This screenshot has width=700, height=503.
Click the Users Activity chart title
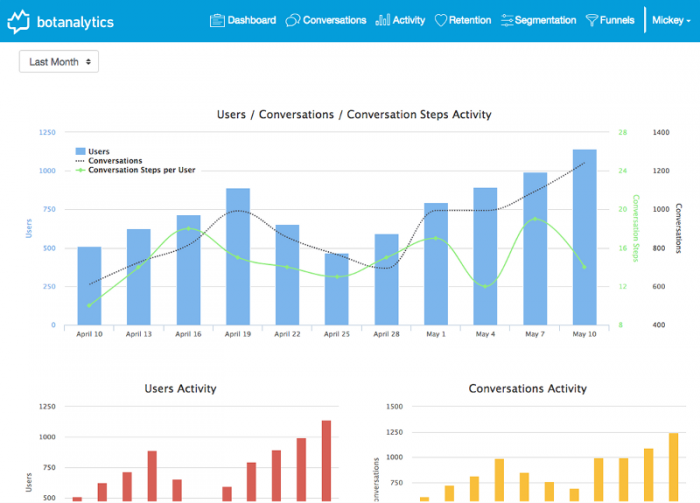point(180,389)
